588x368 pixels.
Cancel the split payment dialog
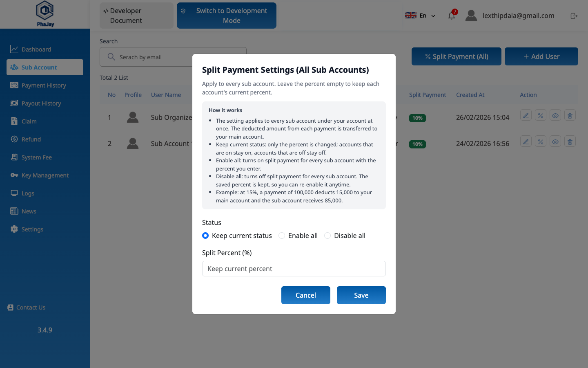pyautogui.click(x=306, y=295)
